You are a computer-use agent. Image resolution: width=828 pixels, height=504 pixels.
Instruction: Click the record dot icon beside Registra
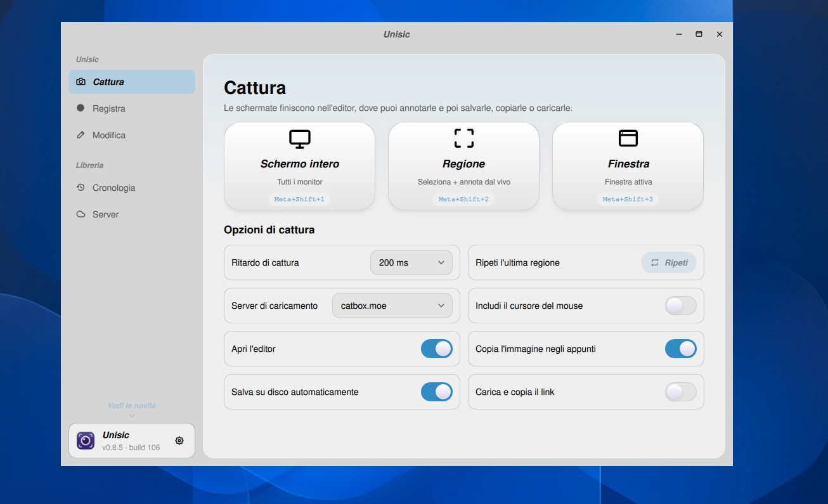point(81,108)
